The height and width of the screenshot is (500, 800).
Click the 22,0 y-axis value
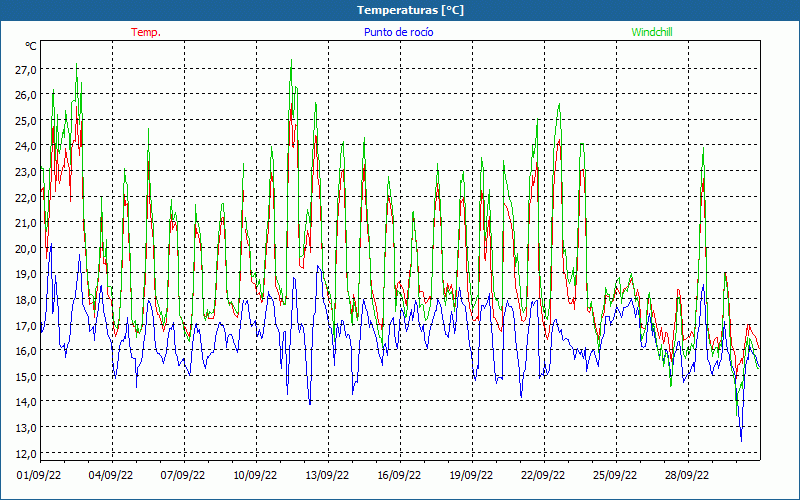[x=25, y=197]
